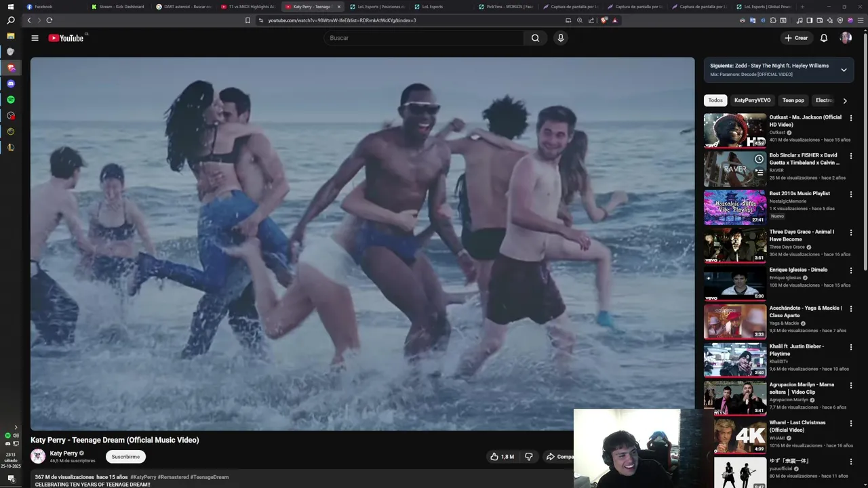Open File Explorer from the taskbar
Screen dimensions: 868x488
pyautogui.click(x=10, y=35)
